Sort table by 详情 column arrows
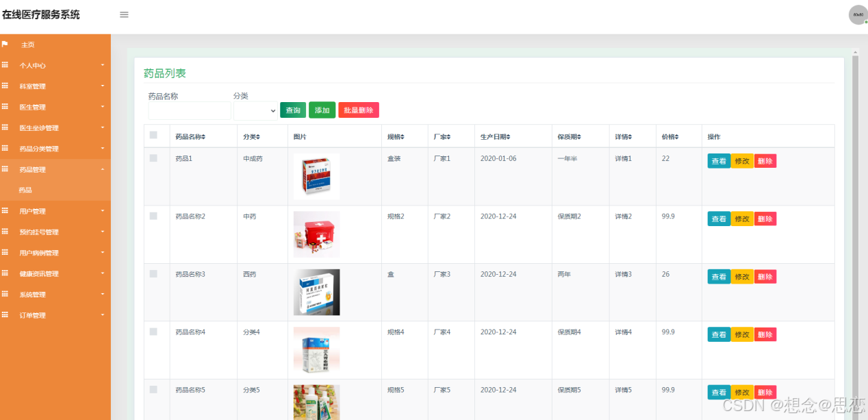Viewport: 868px width, 420px height. 630,137
